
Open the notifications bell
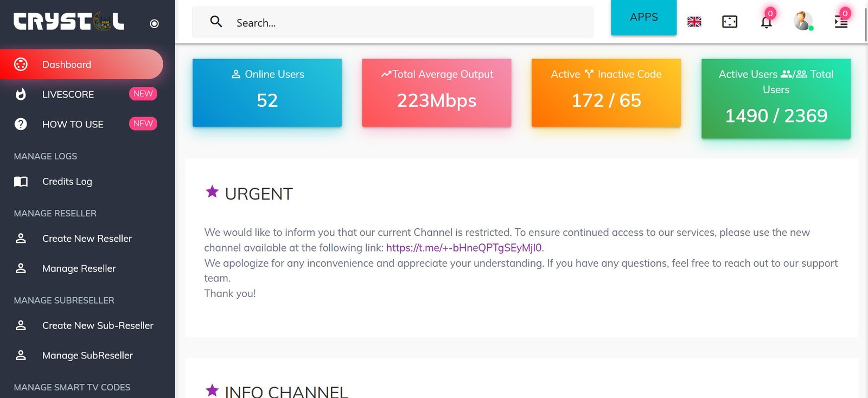[x=766, y=22]
